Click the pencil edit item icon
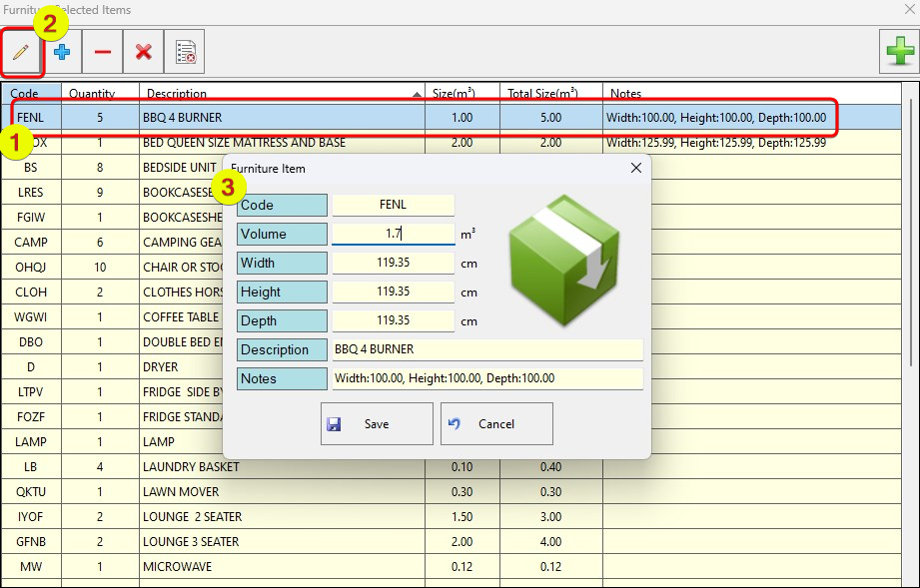Image resolution: width=920 pixels, height=588 pixels. [21, 52]
